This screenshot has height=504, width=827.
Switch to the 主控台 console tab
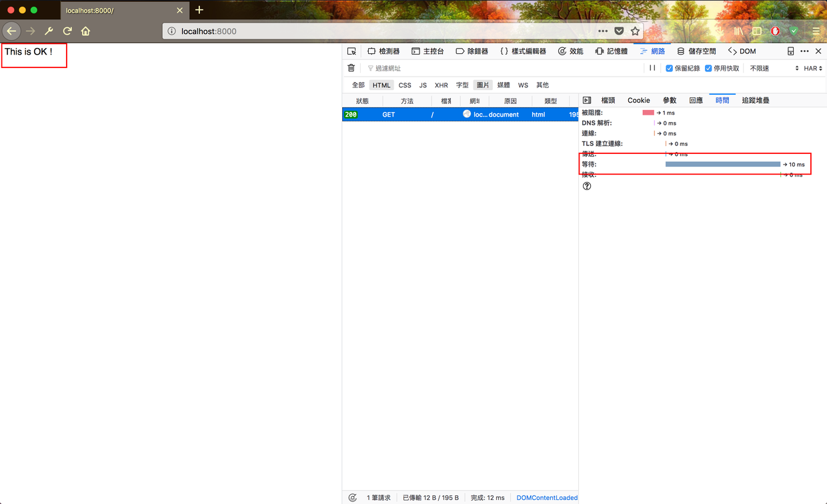pos(428,51)
